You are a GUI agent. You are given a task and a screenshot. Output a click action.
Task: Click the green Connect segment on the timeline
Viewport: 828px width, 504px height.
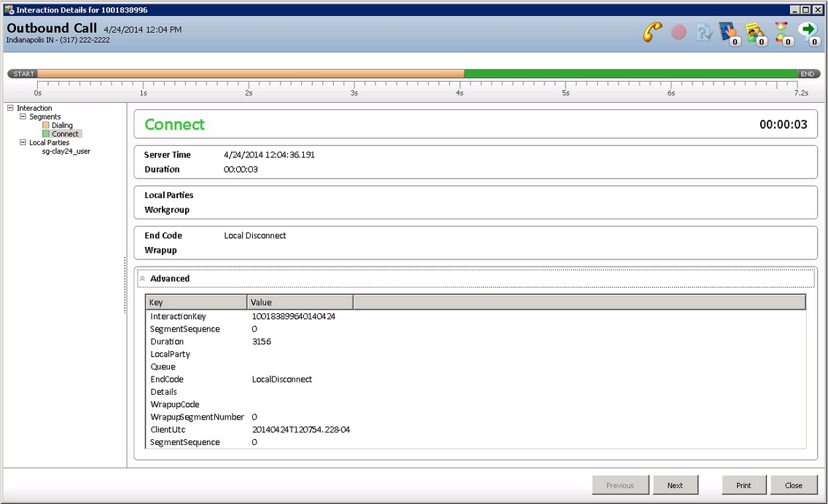pyautogui.click(x=630, y=74)
